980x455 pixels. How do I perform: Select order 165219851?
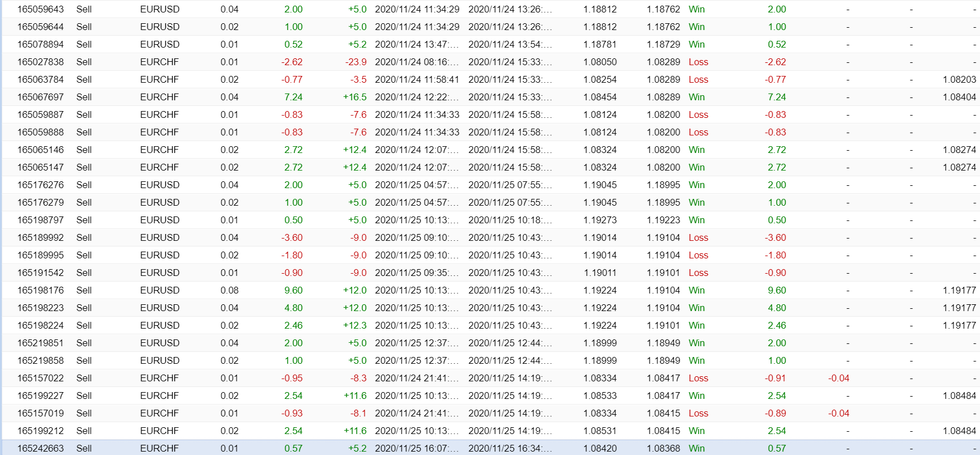(x=40, y=343)
